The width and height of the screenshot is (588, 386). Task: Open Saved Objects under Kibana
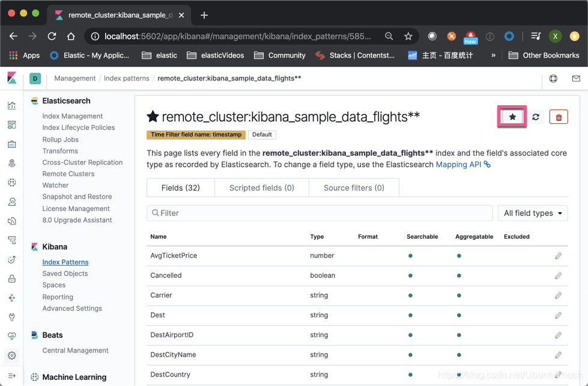[x=65, y=274]
